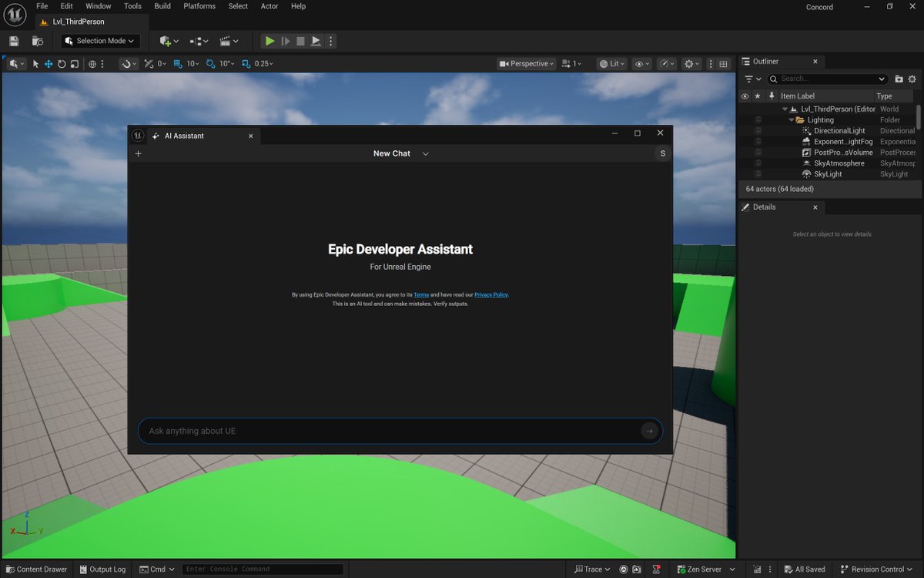This screenshot has height=578, width=924.
Task: Create new folder in Outliner
Action: pyautogui.click(x=899, y=79)
